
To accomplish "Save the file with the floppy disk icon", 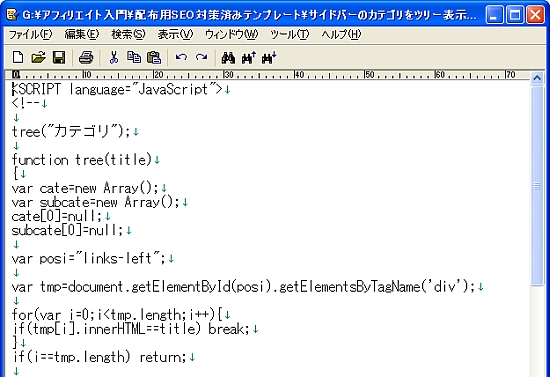I will coord(59,58).
